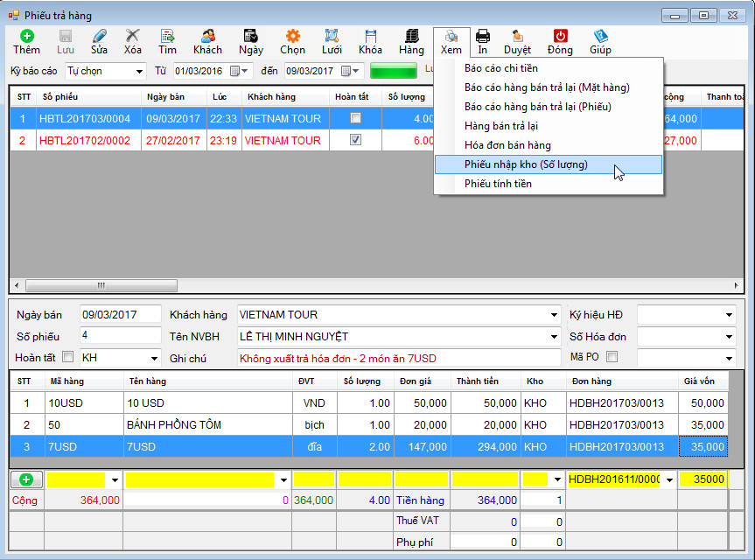Select Phiếu nhập kho (Số lượng) menu item
The height and width of the screenshot is (560, 755).
[x=526, y=164]
